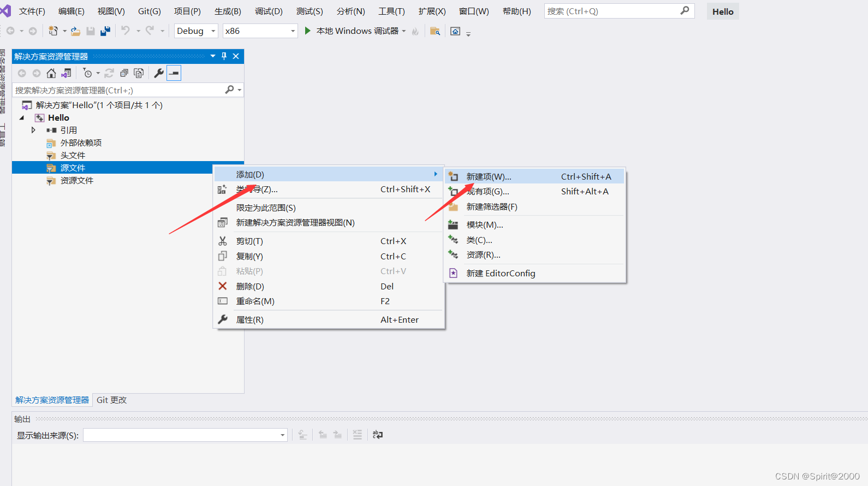This screenshot has width=868, height=486.
Task: Choose 重命名(M) in the context menu
Action: (328, 301)
